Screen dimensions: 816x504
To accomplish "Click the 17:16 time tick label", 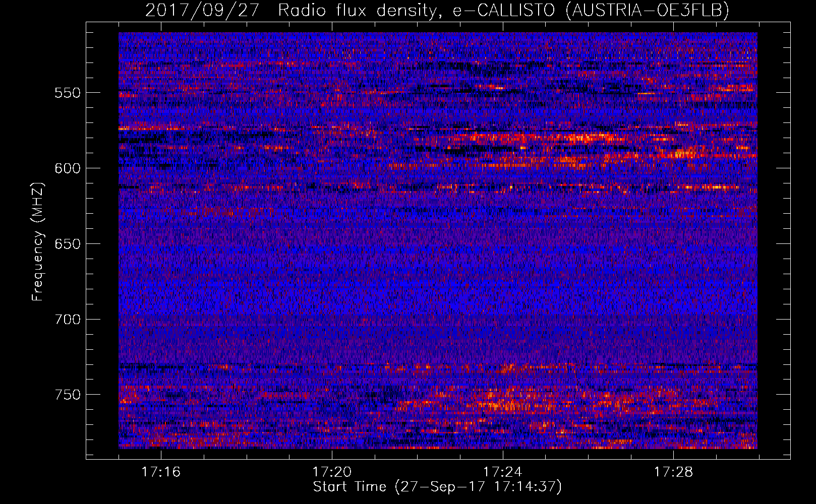I will tap(161, 472).
